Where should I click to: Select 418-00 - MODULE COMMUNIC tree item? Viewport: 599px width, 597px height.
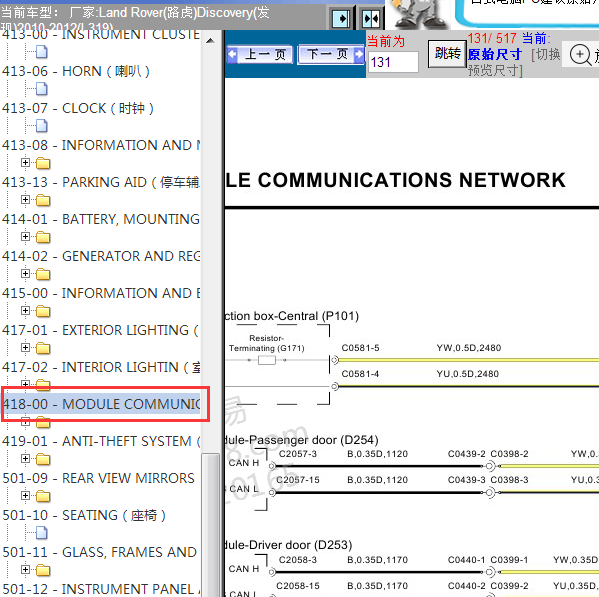(102, 404)
